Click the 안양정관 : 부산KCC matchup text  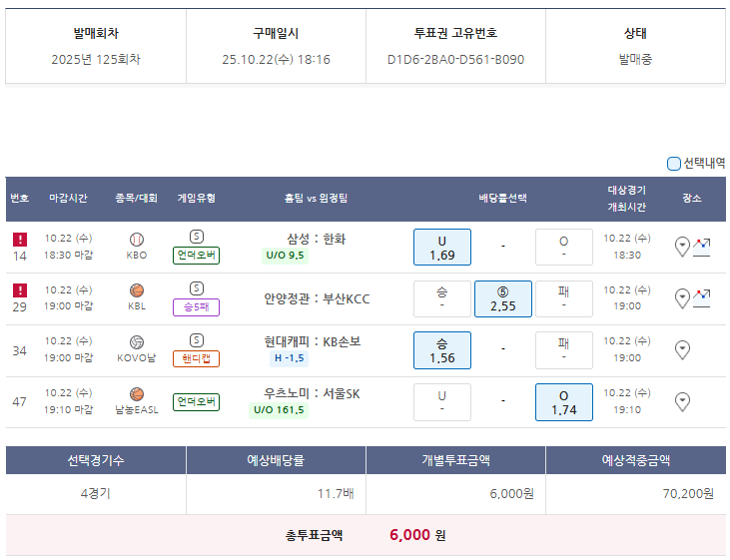pos(315,298)
